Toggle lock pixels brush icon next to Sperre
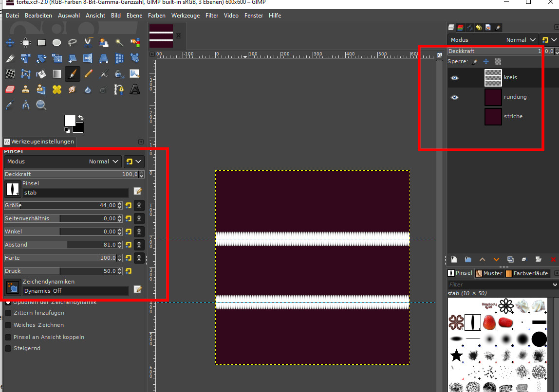This screenshot has width=559, height=392. (475, 62)
